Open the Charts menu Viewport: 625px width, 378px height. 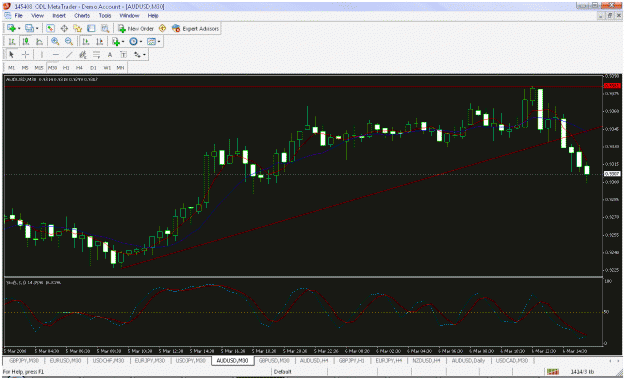point(82,16)
